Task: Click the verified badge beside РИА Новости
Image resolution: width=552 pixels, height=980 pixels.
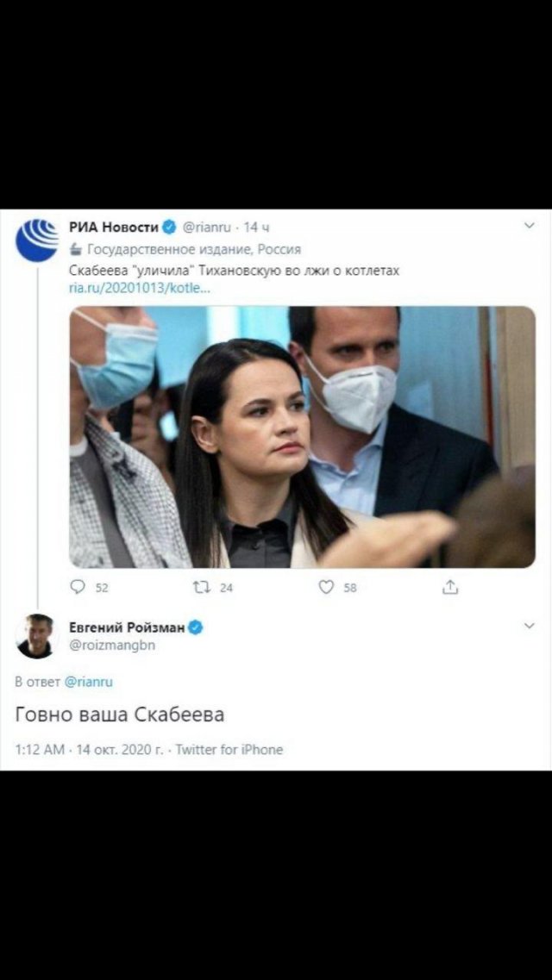Action: tap(169, 226)
